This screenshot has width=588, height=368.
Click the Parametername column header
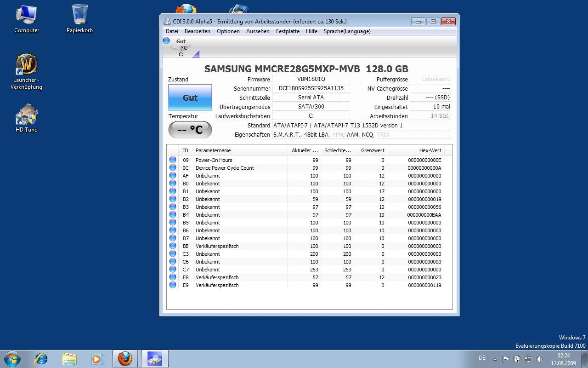[240, 150]
